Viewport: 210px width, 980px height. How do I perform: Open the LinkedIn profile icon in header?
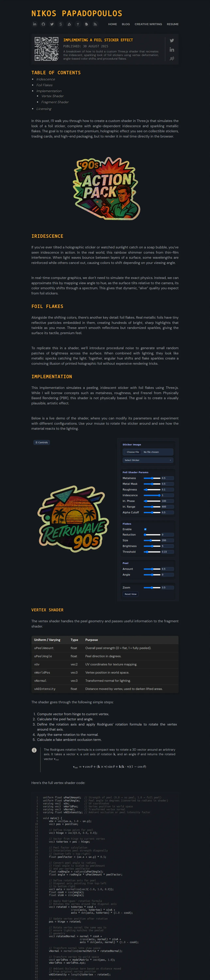[x=35, y=24]
